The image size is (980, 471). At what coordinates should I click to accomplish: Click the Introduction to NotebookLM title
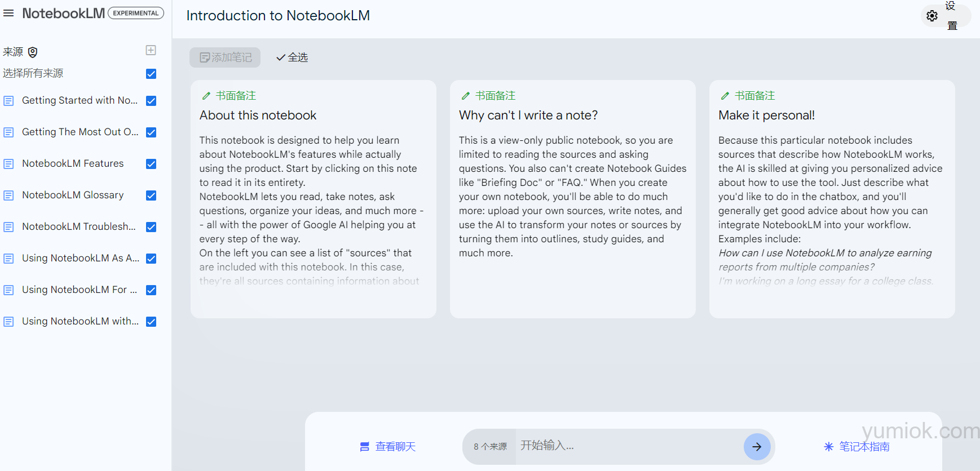pyautogui.click(x=278, y=16)
